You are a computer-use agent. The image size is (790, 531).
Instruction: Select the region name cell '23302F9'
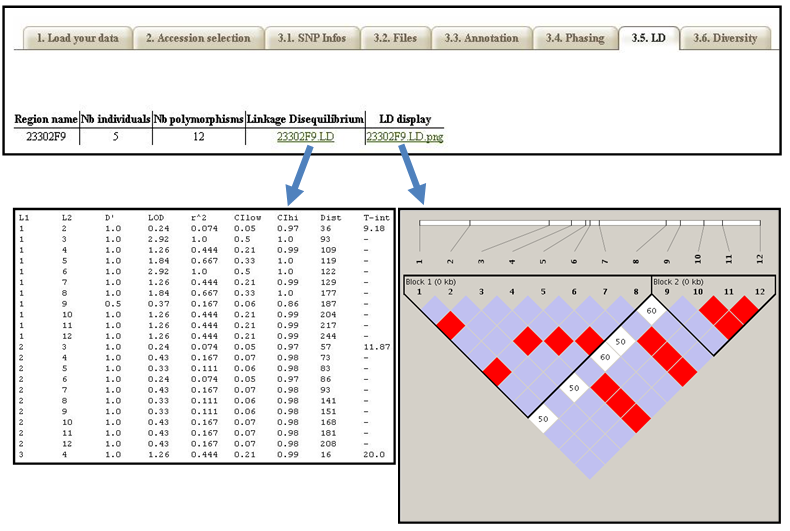[46, 137]
